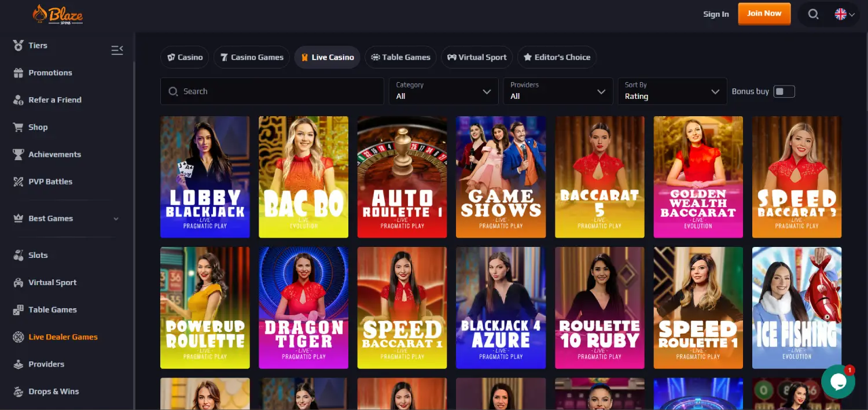This screenshot has width=868, height=410.
Task: Click the Best Games crown icon
Action: tap(18, 219)
